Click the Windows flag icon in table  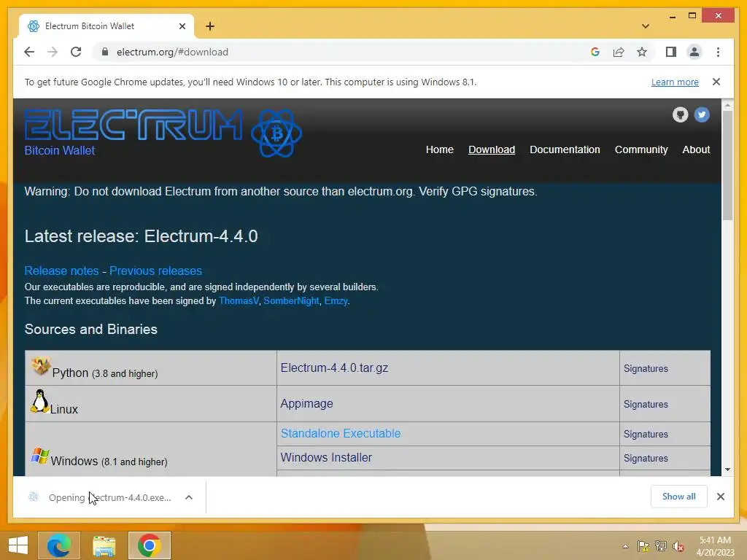coord(40,456)
